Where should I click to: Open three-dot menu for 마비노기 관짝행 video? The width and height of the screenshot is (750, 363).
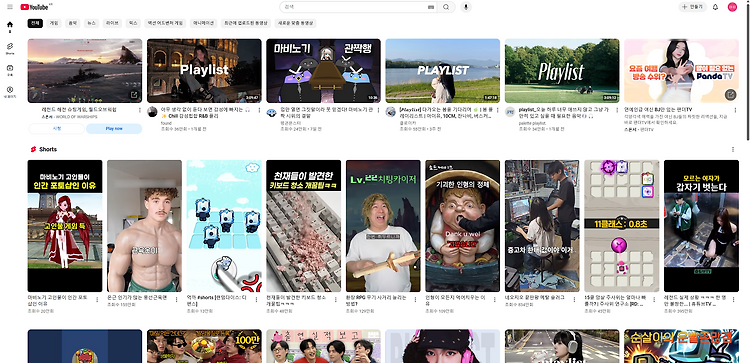[378, 110]
